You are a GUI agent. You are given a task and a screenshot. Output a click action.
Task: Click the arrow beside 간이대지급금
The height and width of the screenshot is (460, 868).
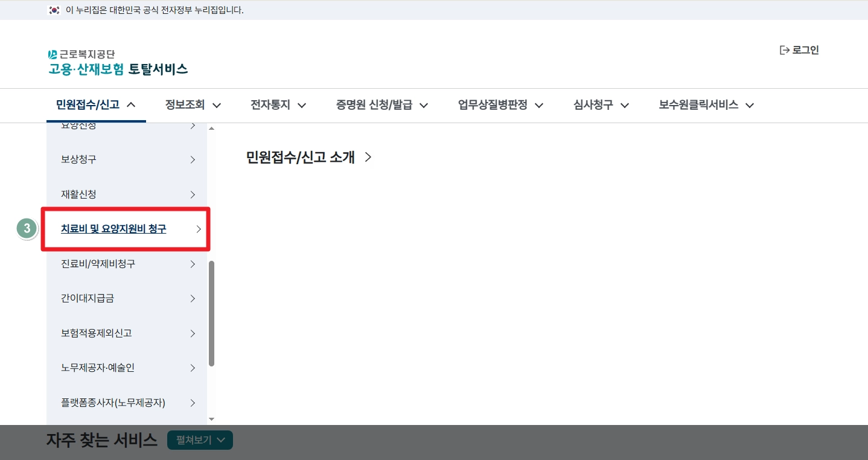[193, 298]
